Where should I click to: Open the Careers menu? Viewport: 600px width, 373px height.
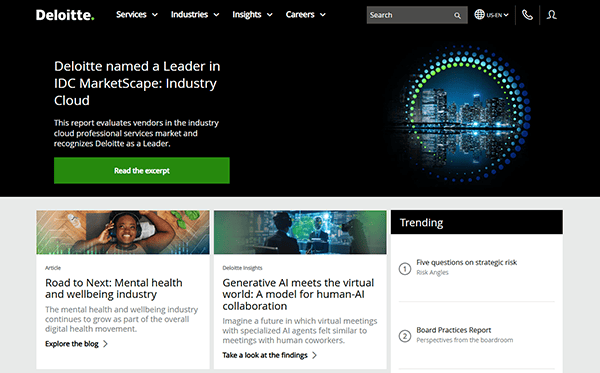(x=300, y=15)
